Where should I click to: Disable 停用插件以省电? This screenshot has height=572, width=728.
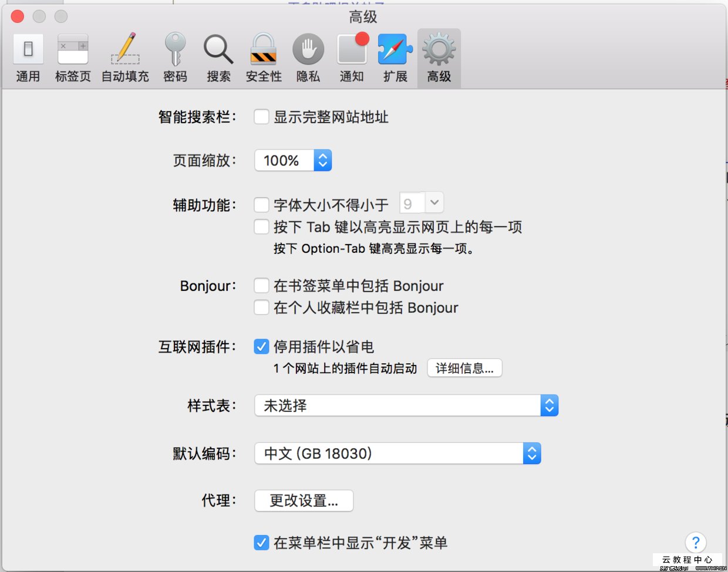[261, 346]
